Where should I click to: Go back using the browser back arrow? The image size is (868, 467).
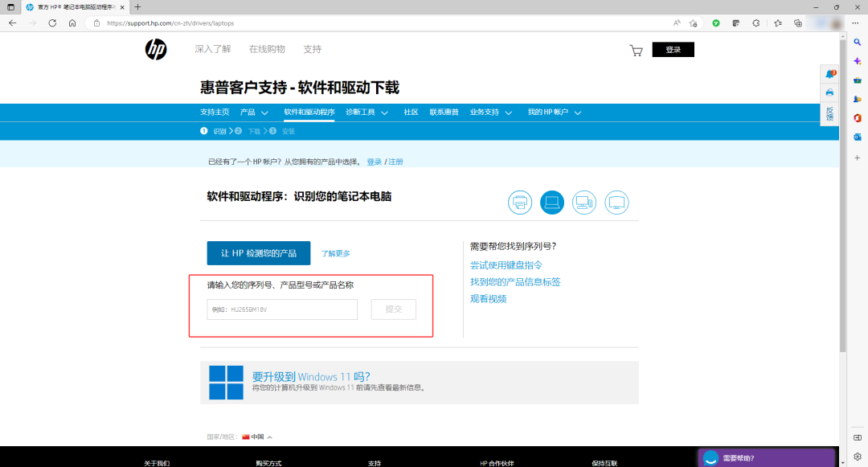pos(12,23)
